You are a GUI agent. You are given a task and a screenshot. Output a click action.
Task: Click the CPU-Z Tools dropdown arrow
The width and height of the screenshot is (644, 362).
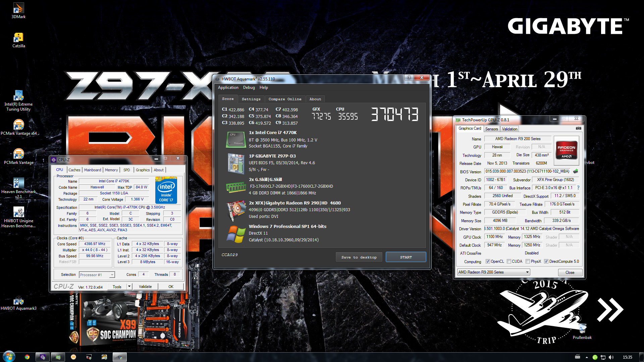click(x=129, y=287)
